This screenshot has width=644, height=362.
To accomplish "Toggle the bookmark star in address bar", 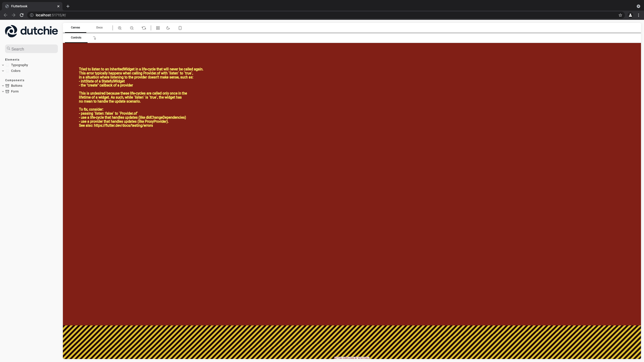I will tap(620, 15).
